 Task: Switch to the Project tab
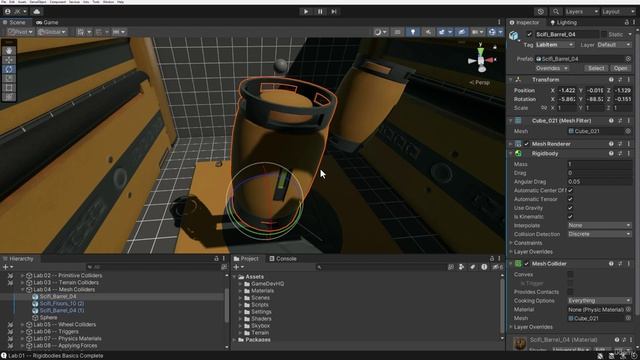(246, 259)
